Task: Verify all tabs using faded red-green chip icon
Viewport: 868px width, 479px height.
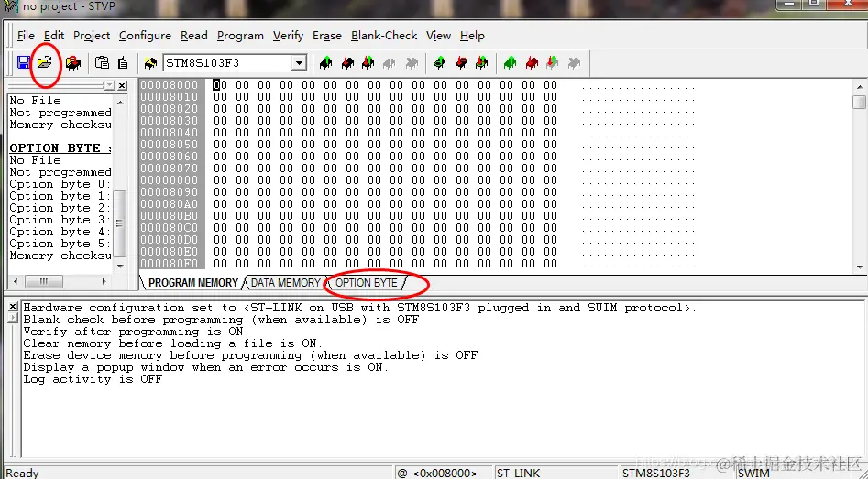Action: [x=553, y=63]
